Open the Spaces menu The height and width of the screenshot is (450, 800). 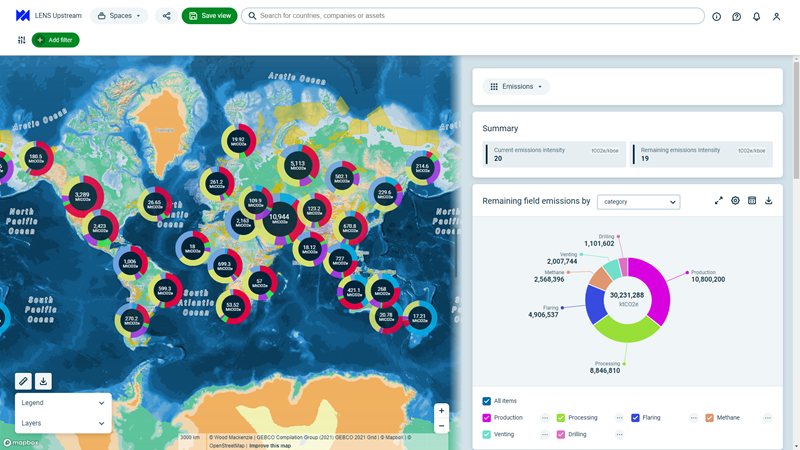pos(119,16)
